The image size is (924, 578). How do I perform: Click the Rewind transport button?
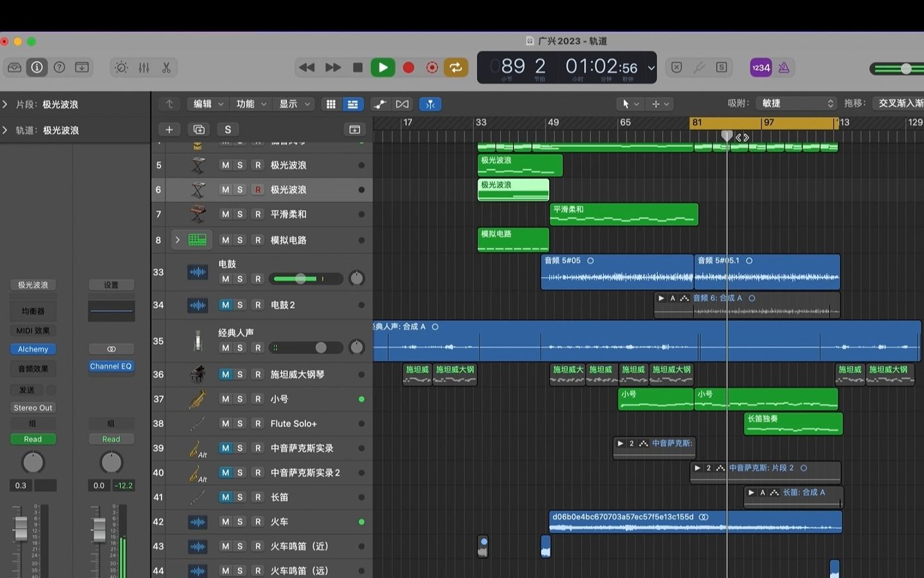click(x=307, y=68)
